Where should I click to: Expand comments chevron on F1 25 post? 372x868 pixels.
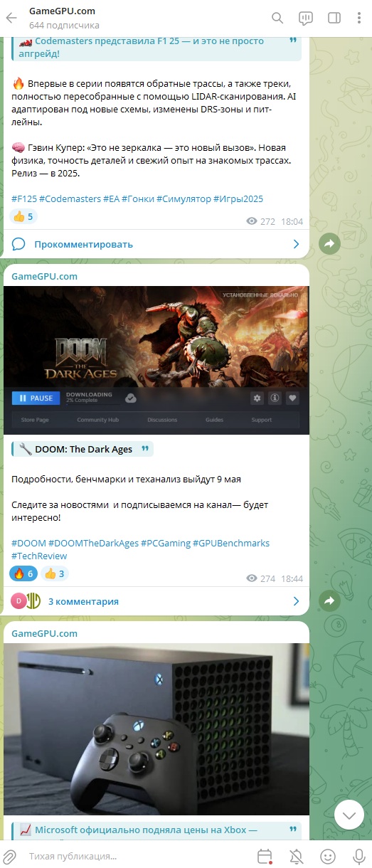coord(296,245)
